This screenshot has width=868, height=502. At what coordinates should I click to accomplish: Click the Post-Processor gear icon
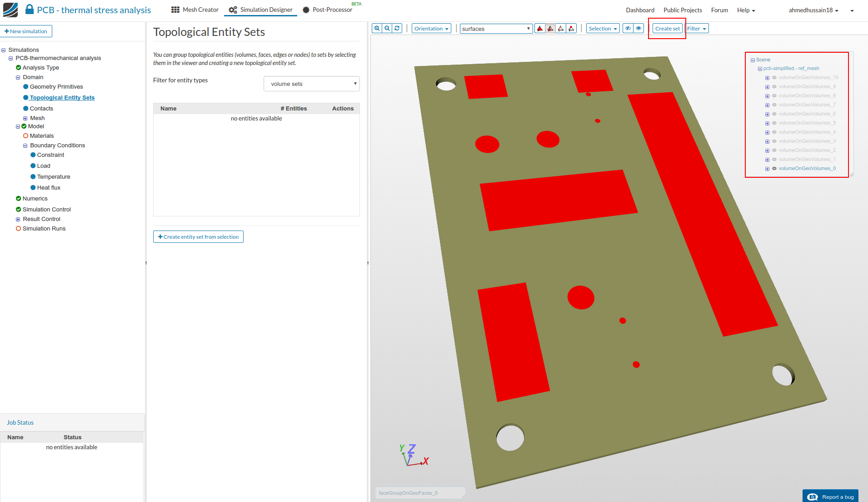306,10
